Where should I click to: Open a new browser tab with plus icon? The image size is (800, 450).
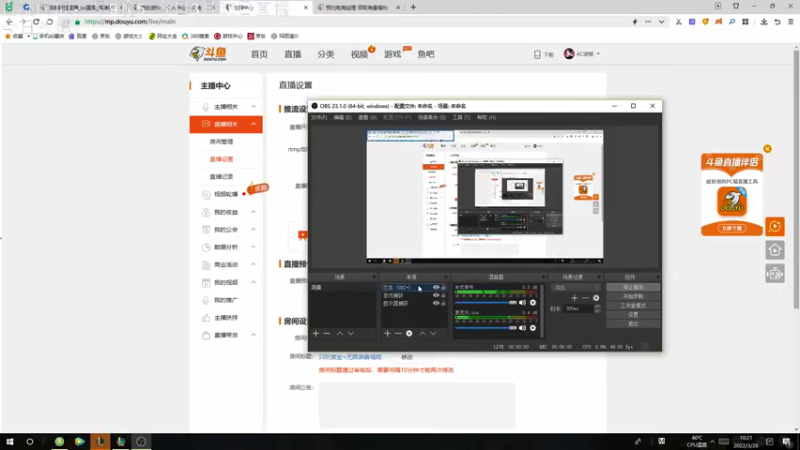413,7
